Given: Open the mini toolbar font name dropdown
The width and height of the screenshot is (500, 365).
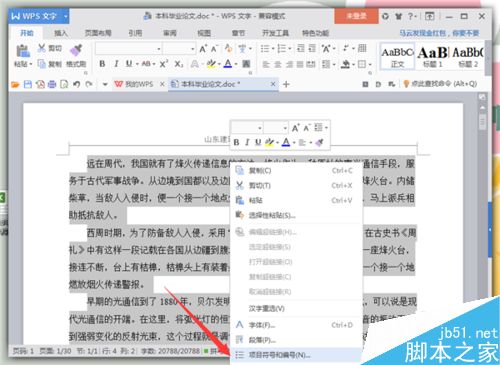Looking at the screenshot, I should coord(260,128).
